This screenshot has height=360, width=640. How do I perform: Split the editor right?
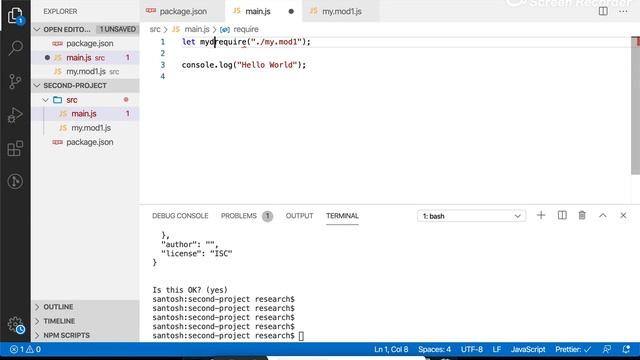[603, 11]
